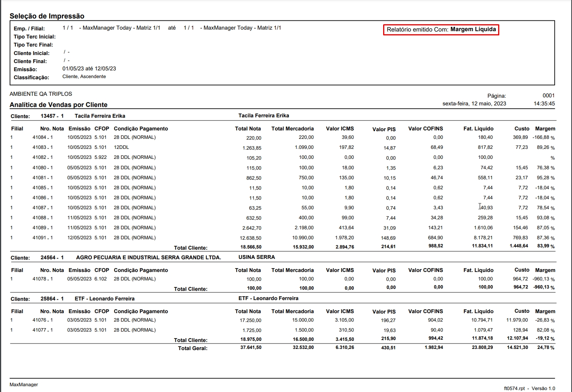The height and width of the screenshot is (392, 572).
Task: Select the title 'Analítica de Vendas por Cliente'
Action: point(58,105)
